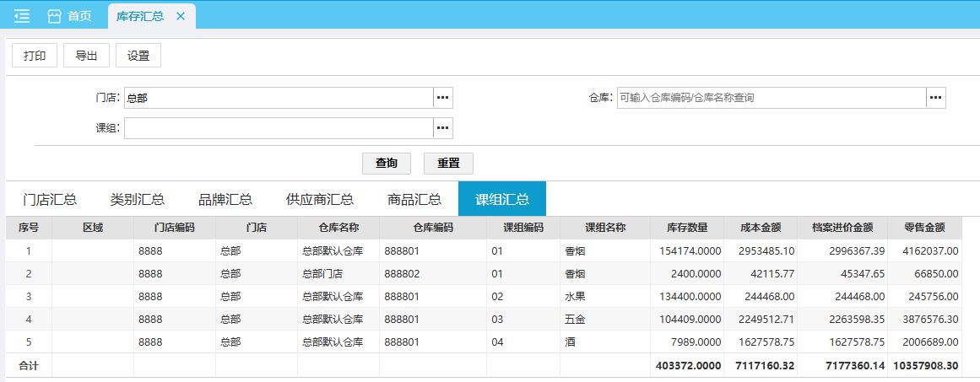Click into the 课组 input field
980x382 pixels.
pyautogui.click(x=279, y=128)
